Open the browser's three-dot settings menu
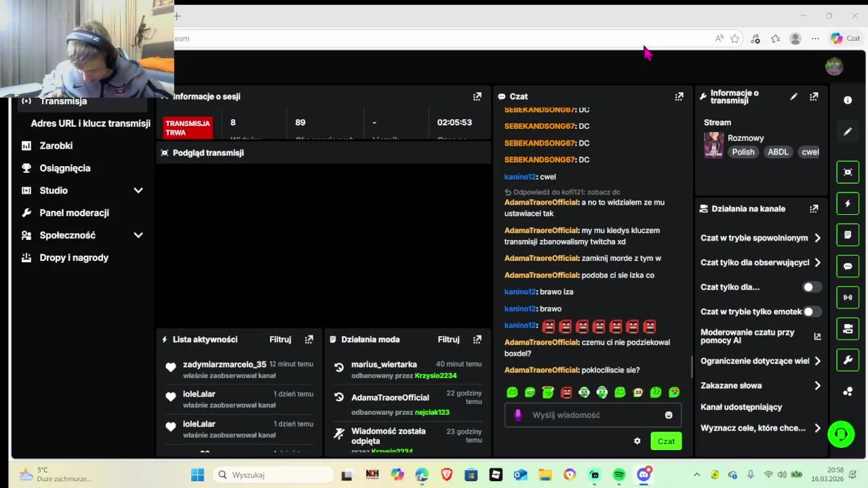The image size is (868, 488). 815,39
